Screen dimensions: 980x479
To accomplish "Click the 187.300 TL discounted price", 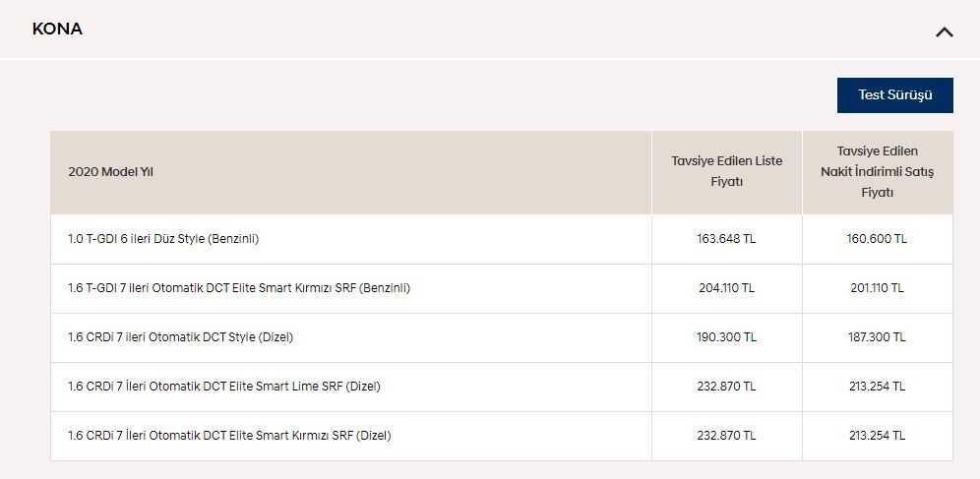I will 877,337.
